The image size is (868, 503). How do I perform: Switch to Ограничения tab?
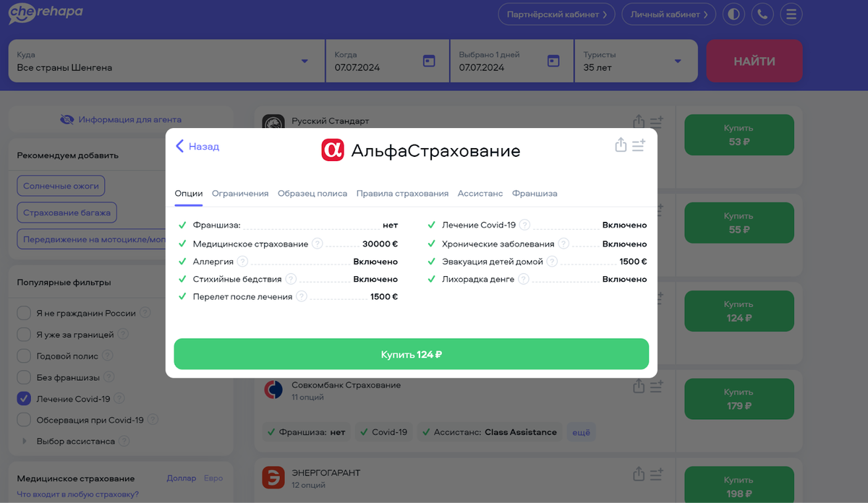click(x=240, y=194)
